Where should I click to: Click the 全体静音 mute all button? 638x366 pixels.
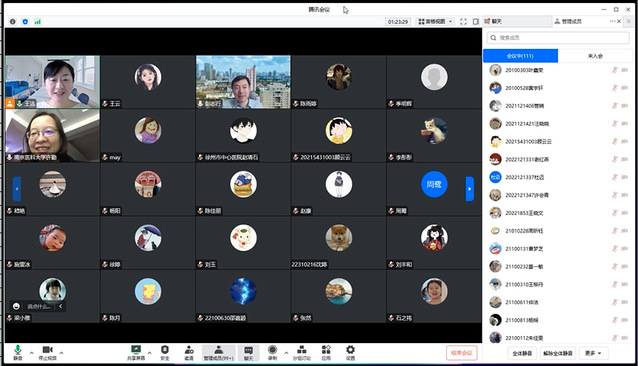[x=522, y=353]
